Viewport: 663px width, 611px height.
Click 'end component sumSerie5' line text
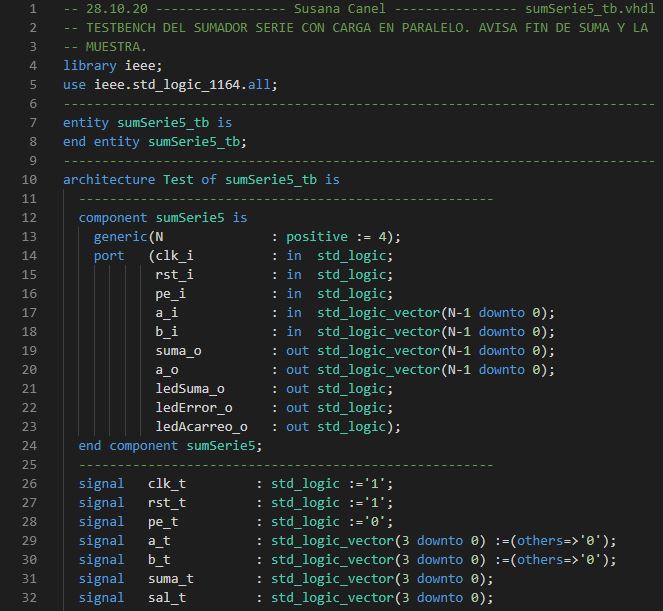click(170, 446)
